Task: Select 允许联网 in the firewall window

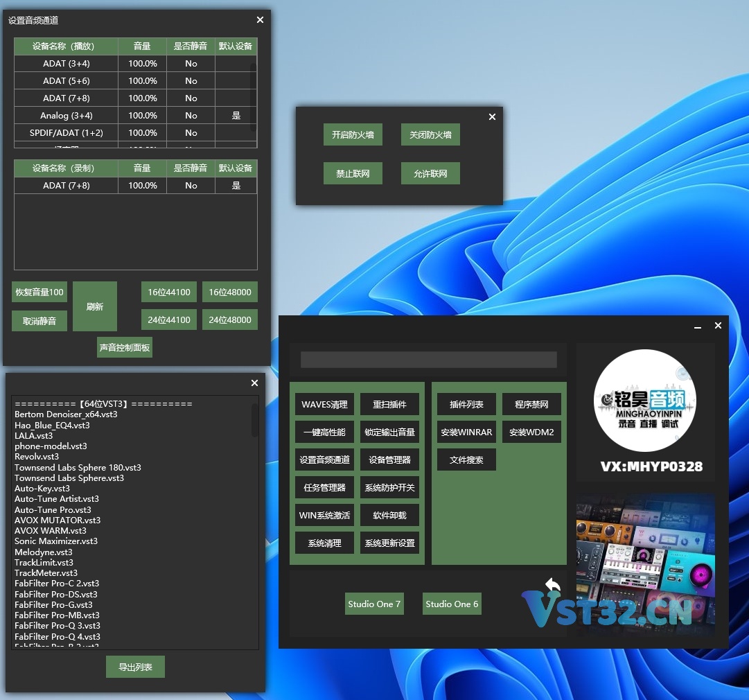Action: coord(430,173)
